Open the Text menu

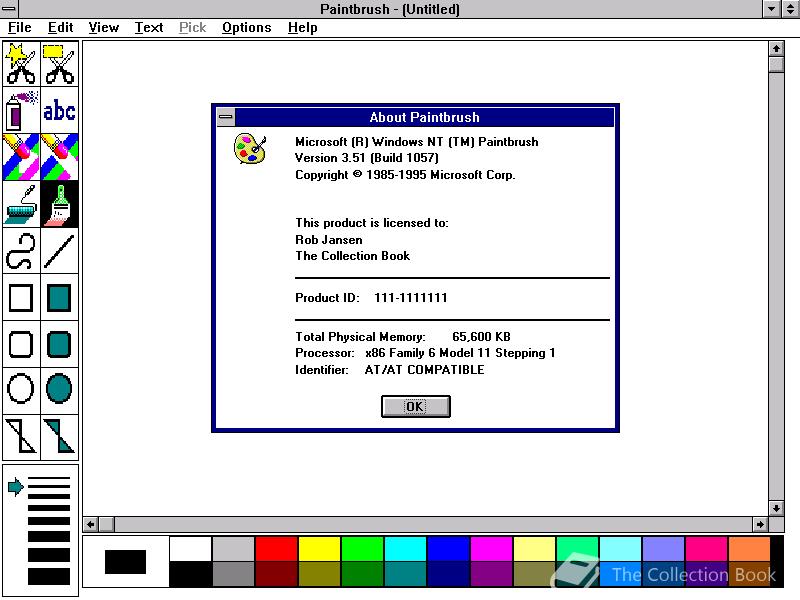[x=148, y=28]
